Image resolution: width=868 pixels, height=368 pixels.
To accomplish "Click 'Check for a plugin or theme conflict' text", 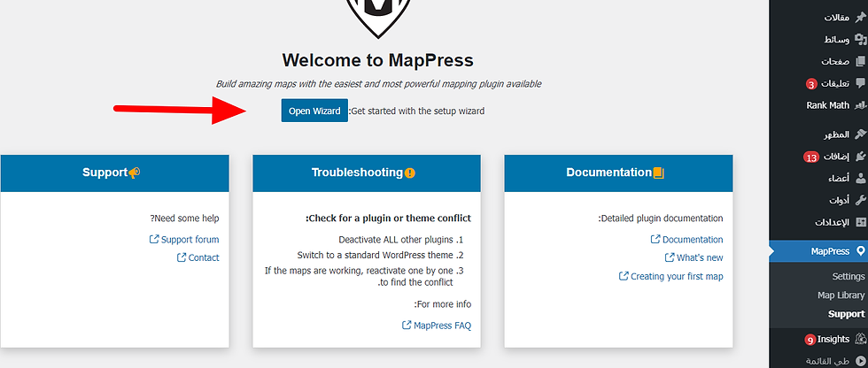I will pyautogui.click(x=388, y=218).
